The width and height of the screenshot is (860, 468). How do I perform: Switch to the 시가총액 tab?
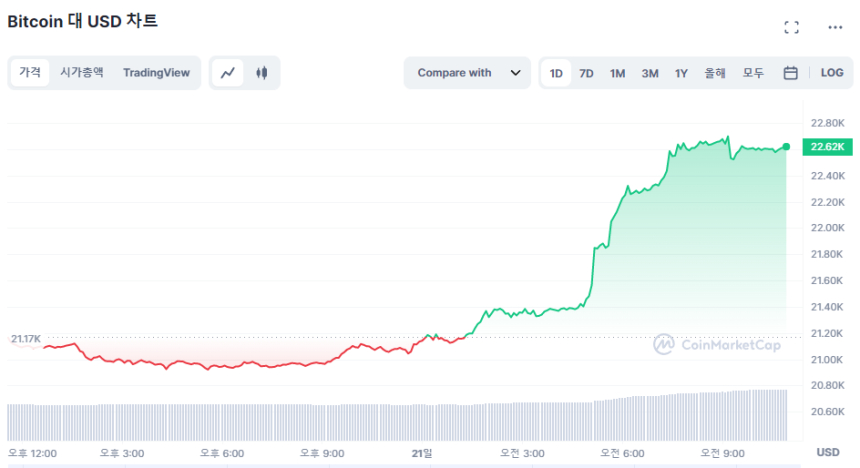click(x=81, y=72)
